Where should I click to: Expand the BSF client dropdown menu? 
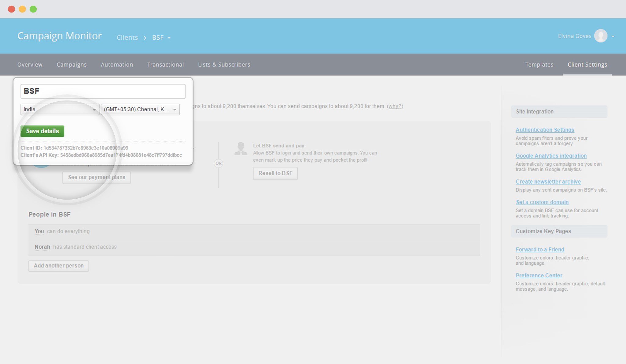click(169, 37)
